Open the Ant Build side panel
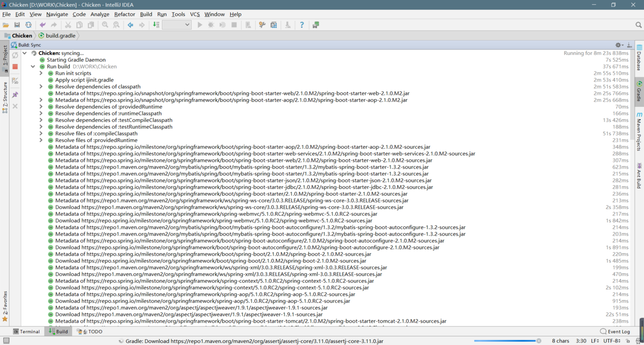Viewport: 644px width, 345px height. click(x=639, y=176)
